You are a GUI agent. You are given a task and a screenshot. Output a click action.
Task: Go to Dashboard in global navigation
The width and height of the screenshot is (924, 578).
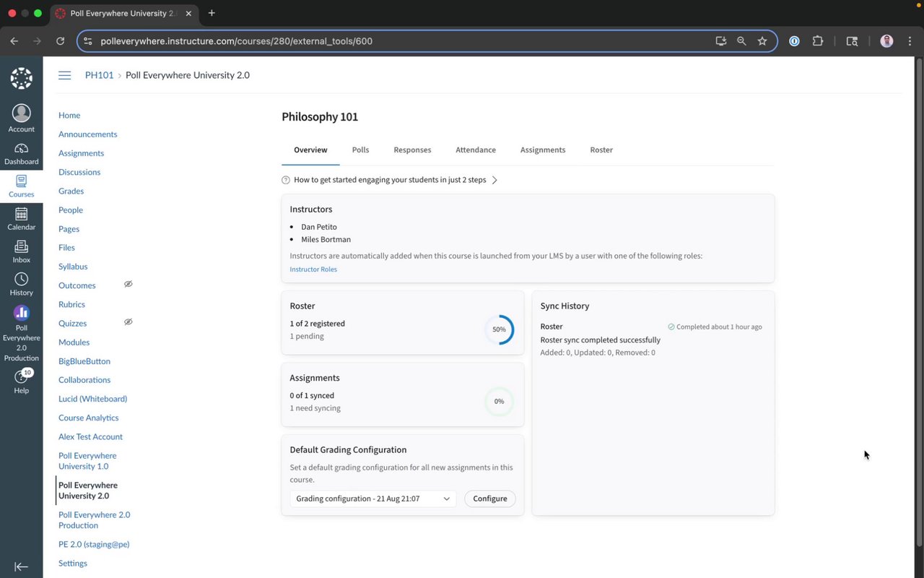tap(21, 154)
